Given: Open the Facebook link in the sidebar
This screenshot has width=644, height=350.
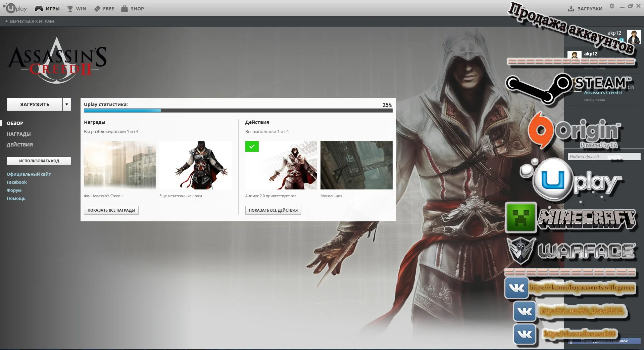Looking at the screenshot, I should pos(16,182).
